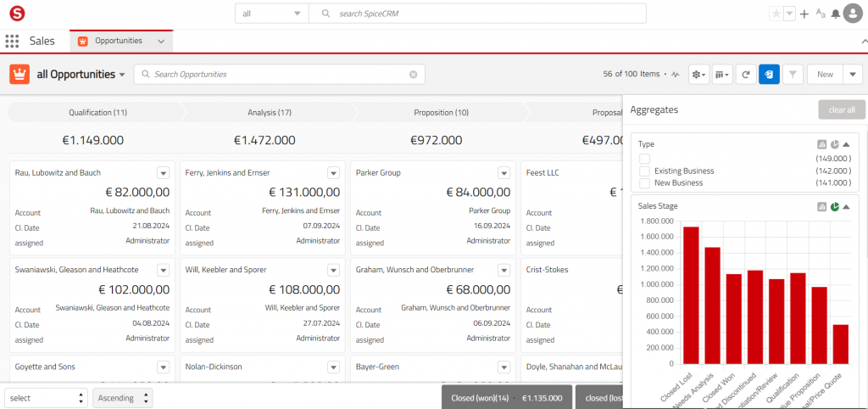
Task: Click the Opportunities crown icon in tab
Action: 82,41
